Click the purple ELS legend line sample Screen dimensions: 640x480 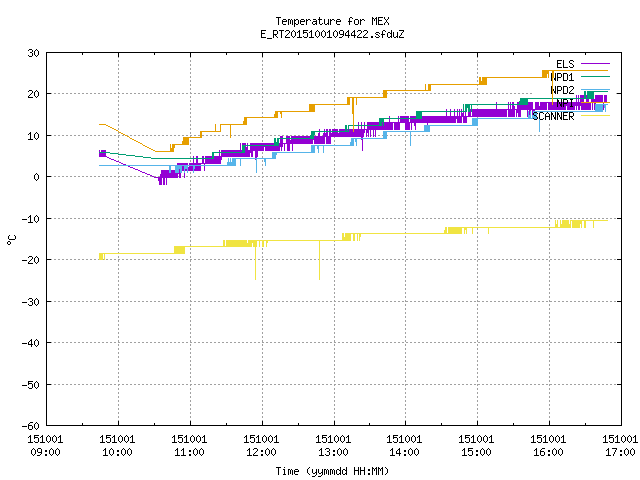[595, 64]
